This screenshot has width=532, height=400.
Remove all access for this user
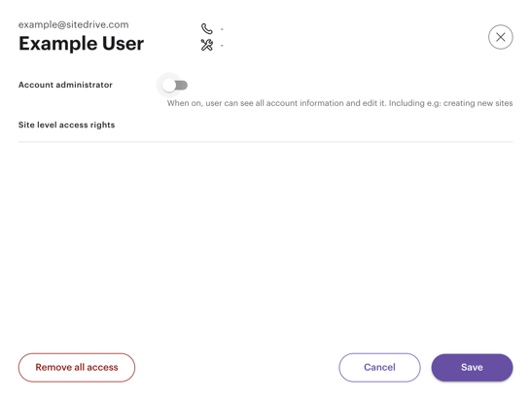77,368
